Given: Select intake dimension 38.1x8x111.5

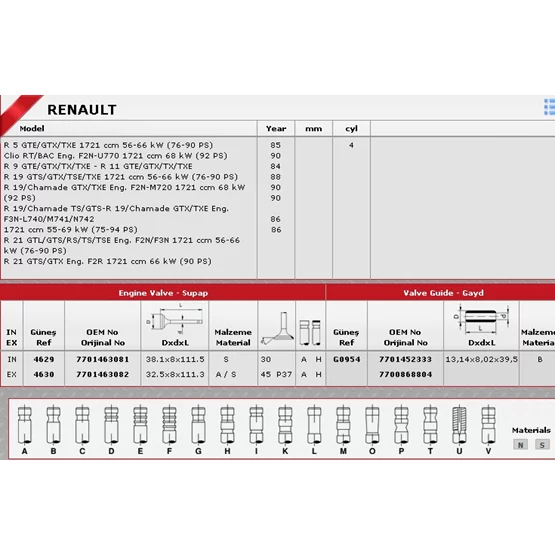Looking at the screenshot, I should 175,359.
